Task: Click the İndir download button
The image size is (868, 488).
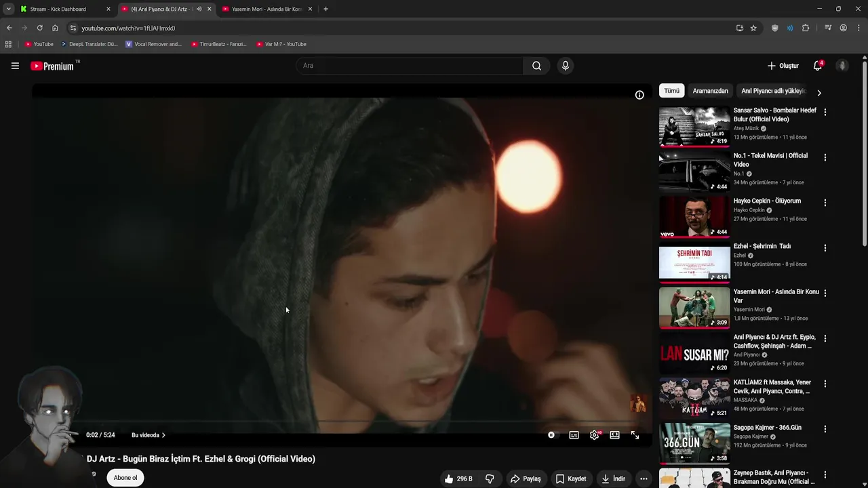Action: pyautogui.click(x=613, y=479)
